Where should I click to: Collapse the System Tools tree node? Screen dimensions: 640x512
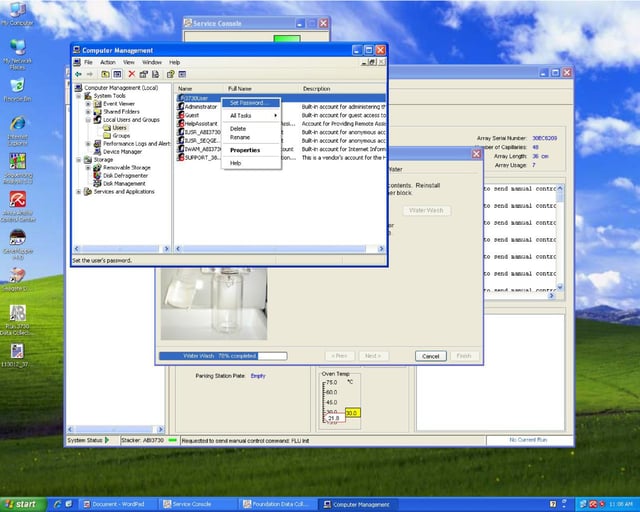(79, 96)
